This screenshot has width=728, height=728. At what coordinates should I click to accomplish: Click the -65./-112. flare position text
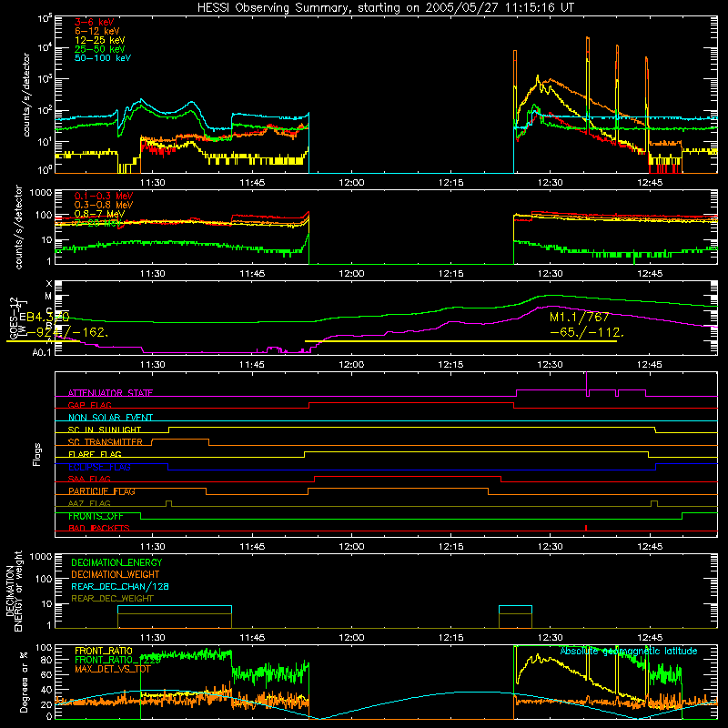[x=587, y=332]
